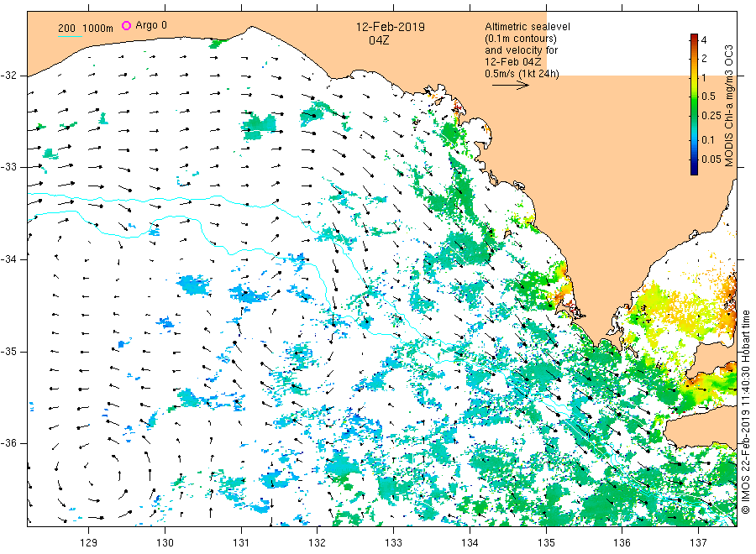This screenshot has width=756, height=554.
Task: Click the latitude label -32
Action: tap(8, 76)
